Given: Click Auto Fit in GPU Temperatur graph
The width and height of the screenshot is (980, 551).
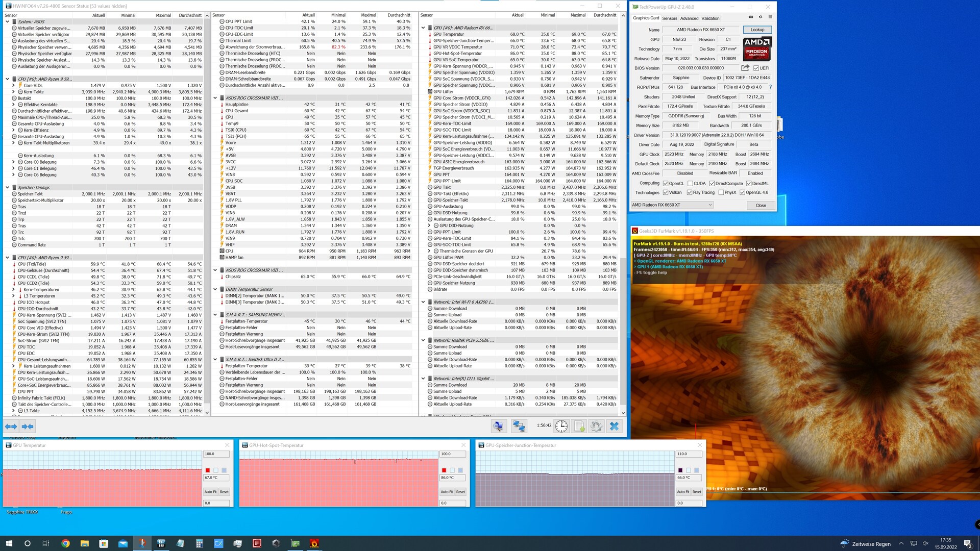Looking at the screenshot, I should pos(210,492).
